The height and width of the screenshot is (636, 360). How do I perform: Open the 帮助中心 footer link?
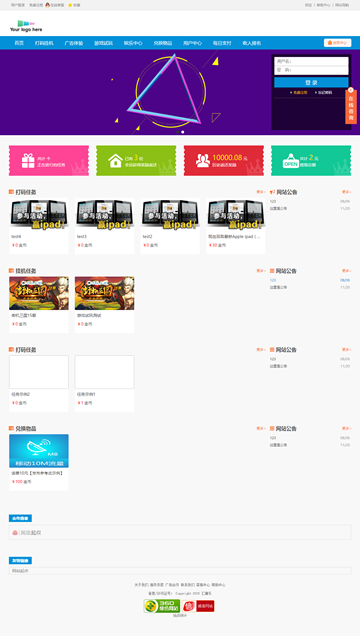coord(219,585)
